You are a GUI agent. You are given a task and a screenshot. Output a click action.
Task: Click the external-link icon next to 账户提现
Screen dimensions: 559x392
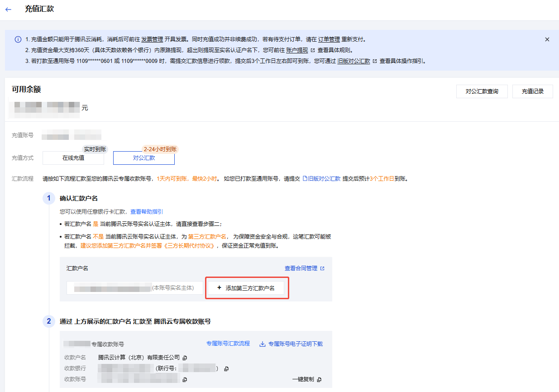click(312, 50)
